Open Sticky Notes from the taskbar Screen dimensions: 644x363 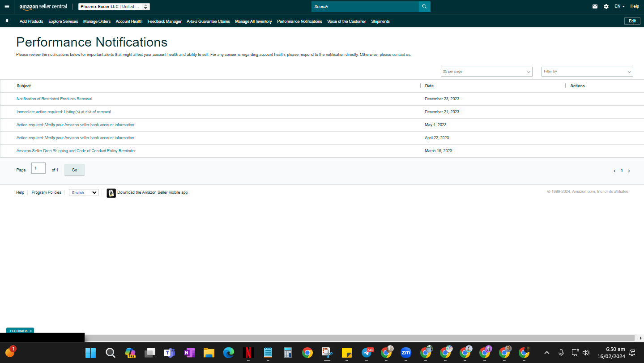[347, 353]
